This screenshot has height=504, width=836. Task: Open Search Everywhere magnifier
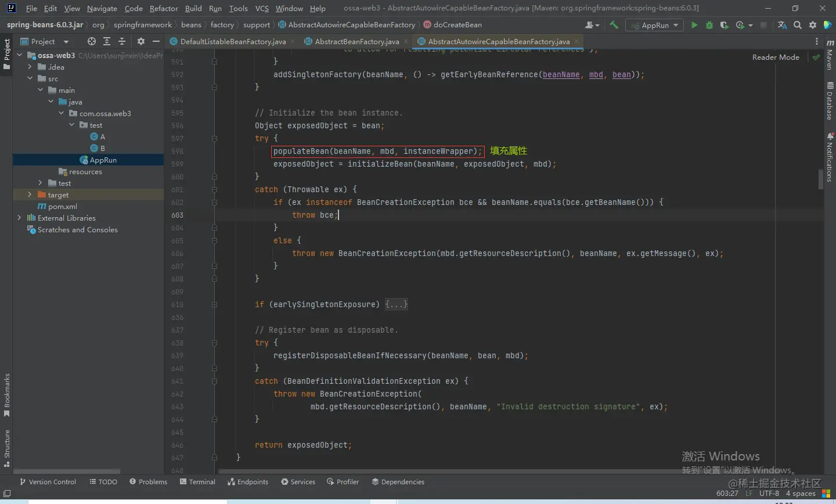tap(798, 25)
